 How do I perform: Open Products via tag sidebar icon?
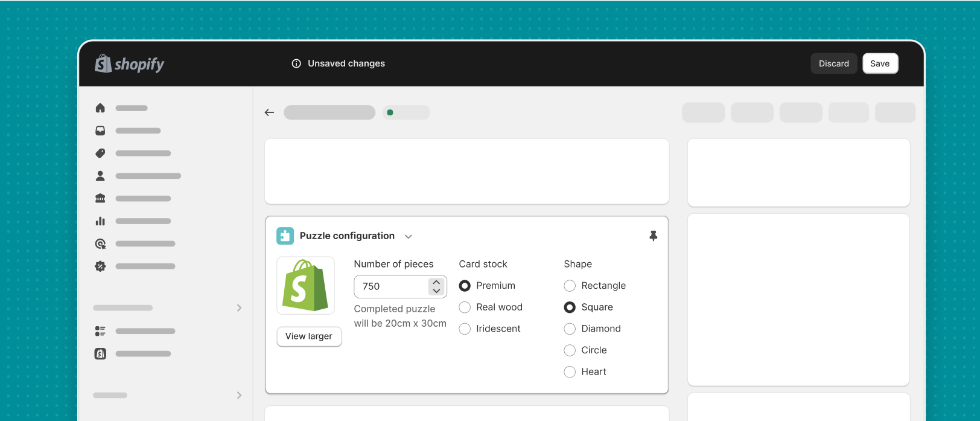click(100, 153)
